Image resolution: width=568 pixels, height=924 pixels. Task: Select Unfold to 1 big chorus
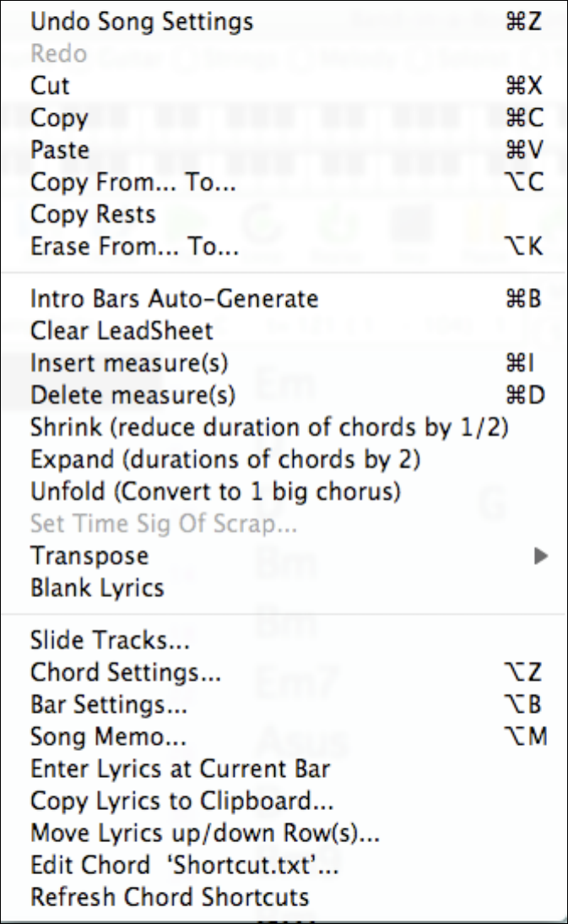[x=215, y=492]
